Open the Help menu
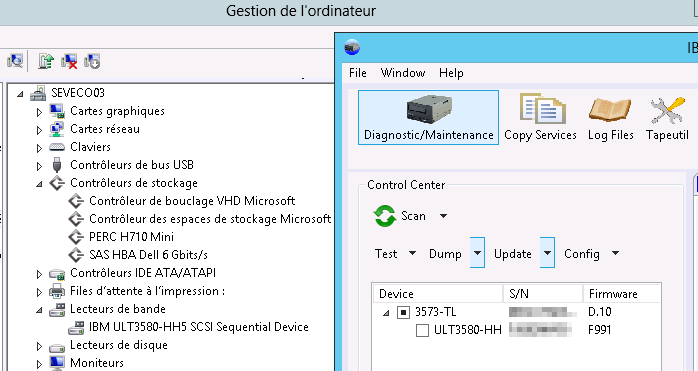The height and width of the screenshot is (371, 698). point(451,73)
